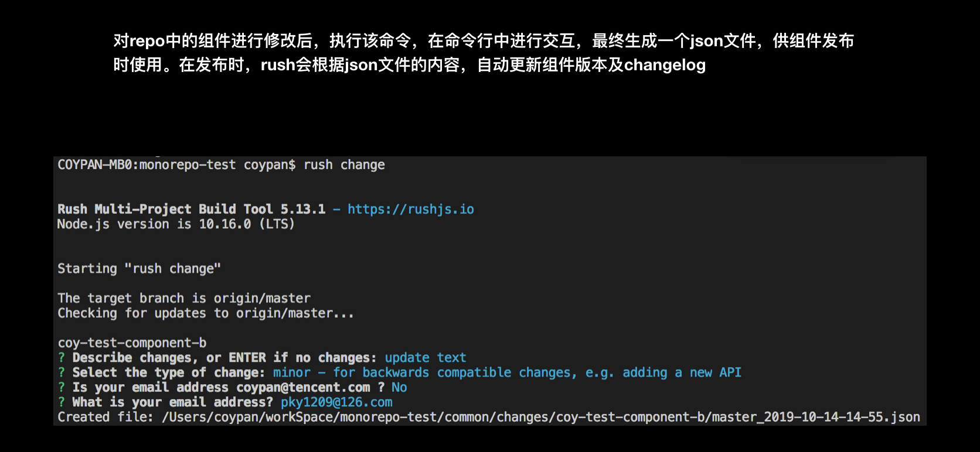
Task: Open the https://rushjs.io link
Action: [x=410, y=210]
